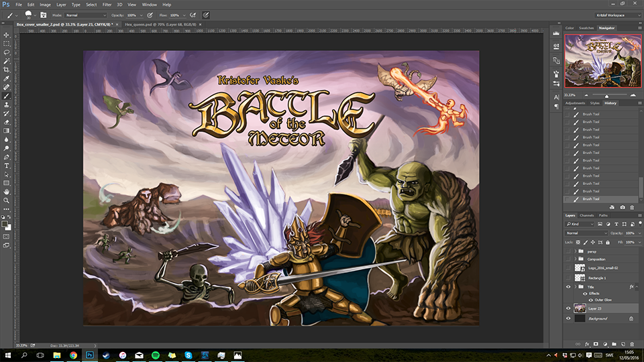Toggle pressure for opacity button

(150, 15)
